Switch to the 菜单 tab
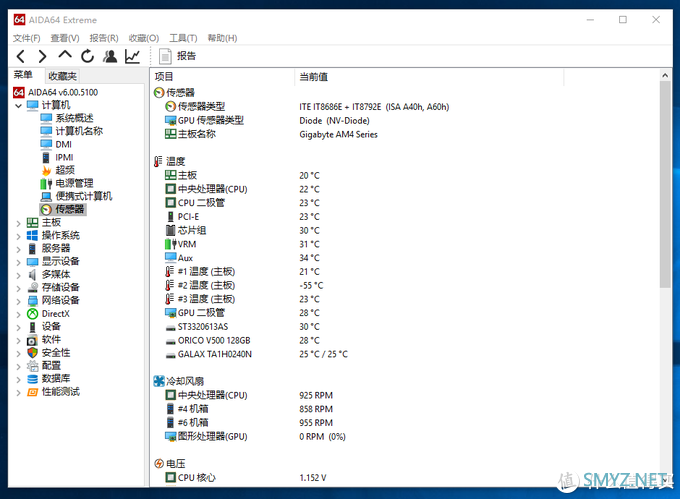The width and height of the screenshot is (680, 499). click(23, 75)
